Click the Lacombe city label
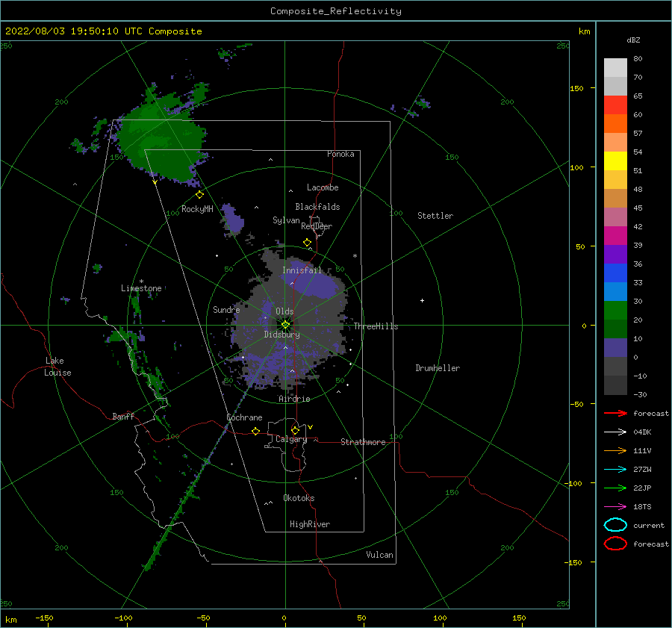672x628 pixels. (323, 187)
